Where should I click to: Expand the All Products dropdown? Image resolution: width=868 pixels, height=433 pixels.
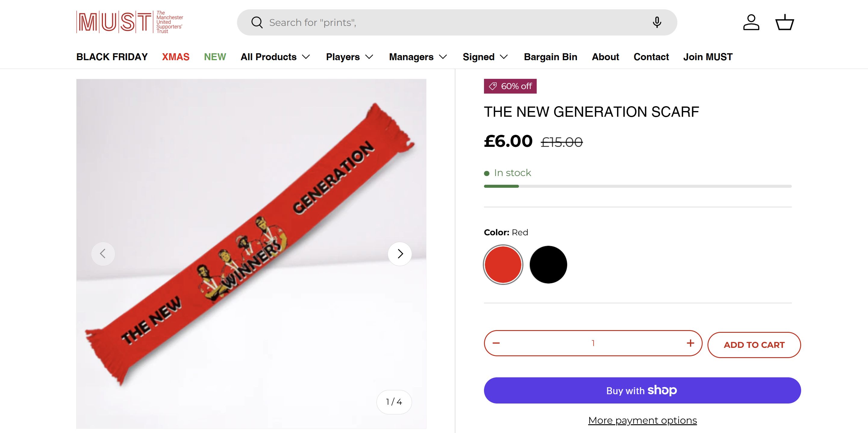click(x=275, y=57)
